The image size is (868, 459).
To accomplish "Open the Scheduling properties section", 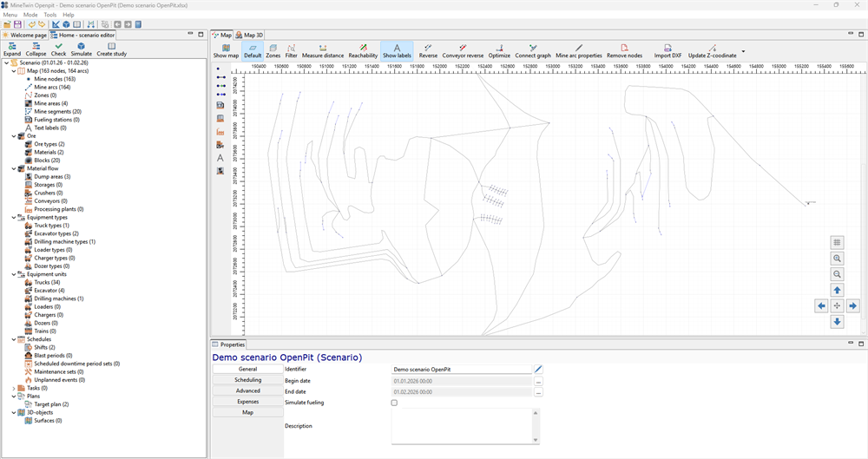I will tap(247, 380).
